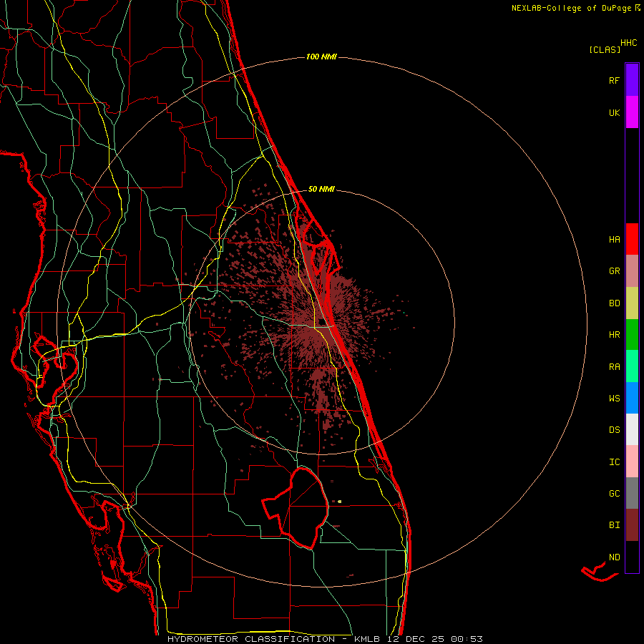Click the IC legend label
The image size is (644, 644).
(614, 462)
